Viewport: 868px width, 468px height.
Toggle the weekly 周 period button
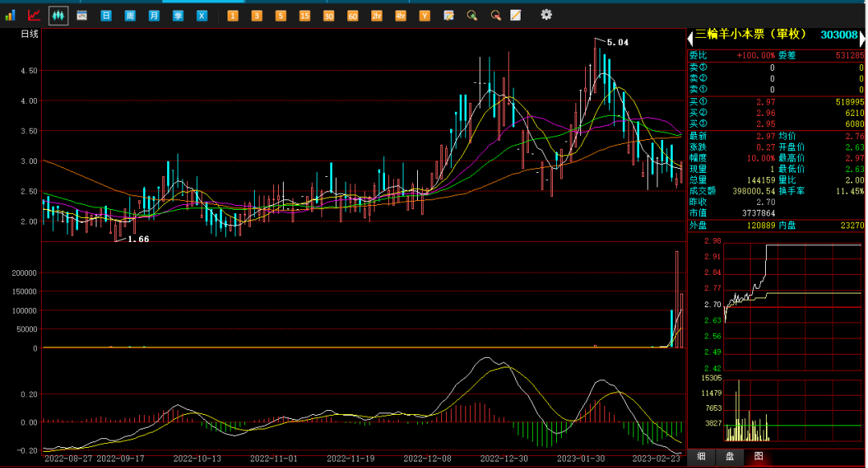(130, 15)
